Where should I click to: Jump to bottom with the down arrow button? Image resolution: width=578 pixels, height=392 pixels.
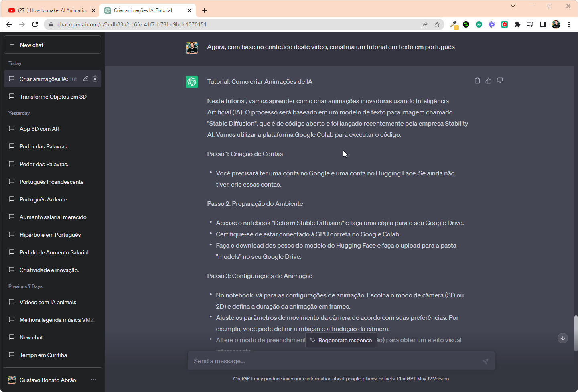coord(563,338)
